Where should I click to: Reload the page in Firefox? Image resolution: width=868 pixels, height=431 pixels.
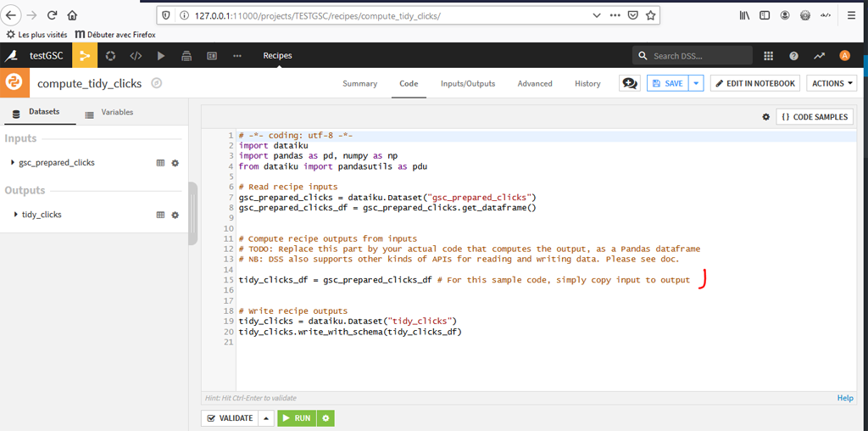pyautogui.click(x=52, y=15)
